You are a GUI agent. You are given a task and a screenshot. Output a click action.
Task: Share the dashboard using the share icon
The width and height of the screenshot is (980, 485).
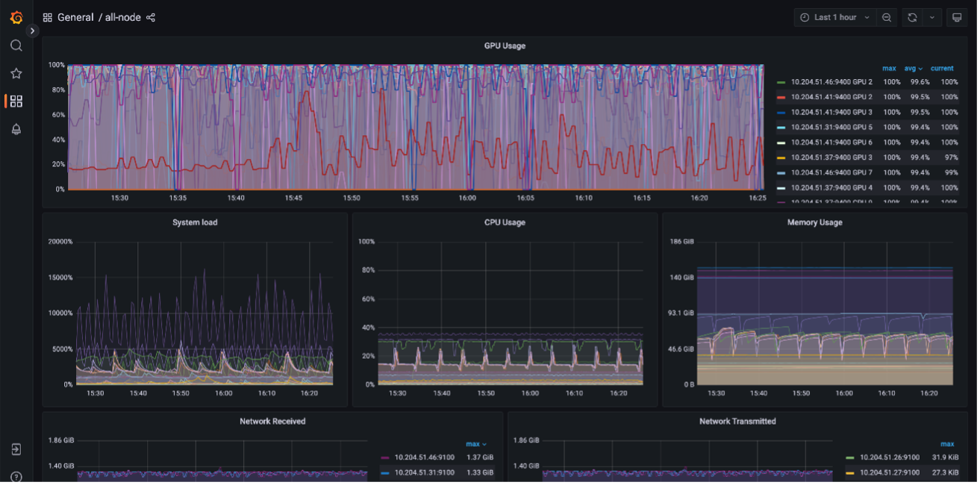151,17
